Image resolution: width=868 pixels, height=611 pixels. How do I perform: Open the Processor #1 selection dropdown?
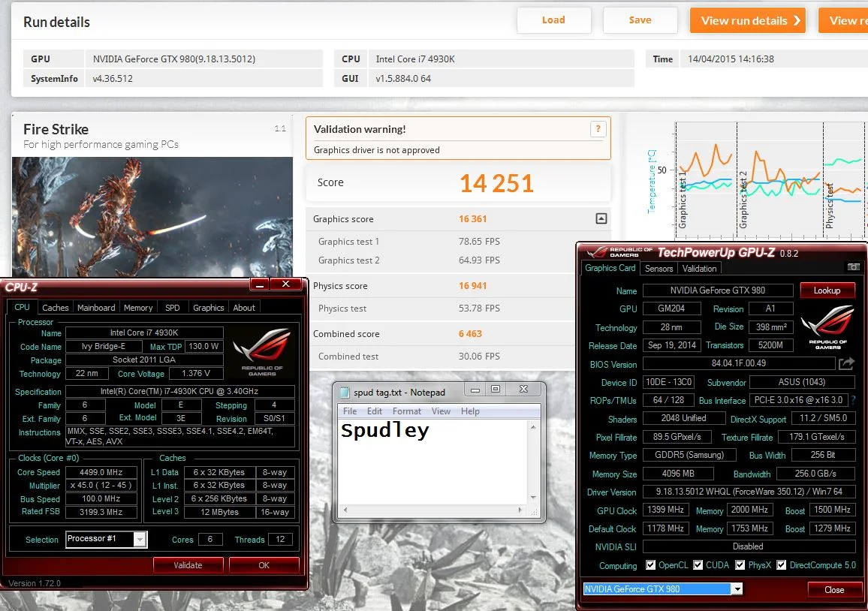140,539
